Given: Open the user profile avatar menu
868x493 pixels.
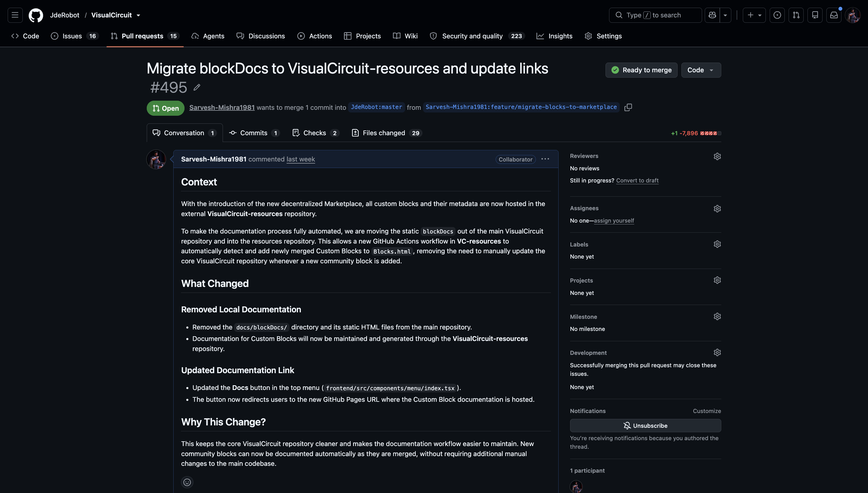Looking at the screenshot, I should pos(853,15).
